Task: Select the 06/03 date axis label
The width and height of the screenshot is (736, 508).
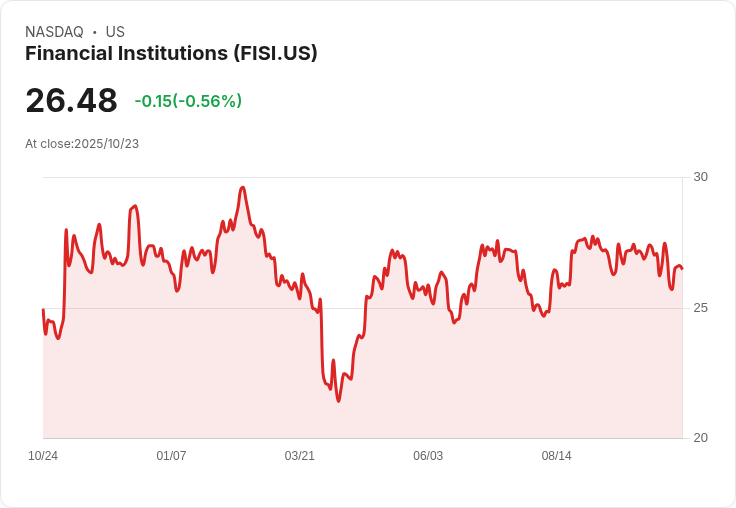Action: coord(428,456)
